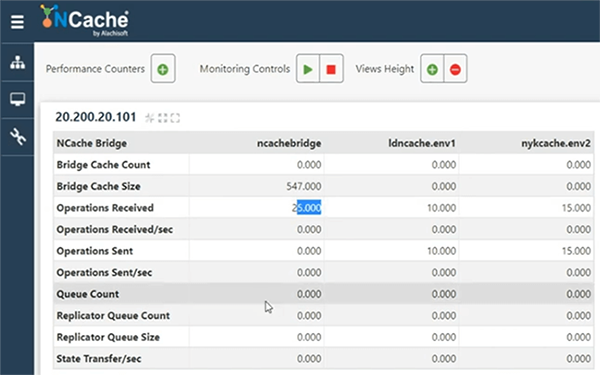Select the Operations Sent/sec row label
This screenshot has height=375, width=600.
click(x=104, y=272)
